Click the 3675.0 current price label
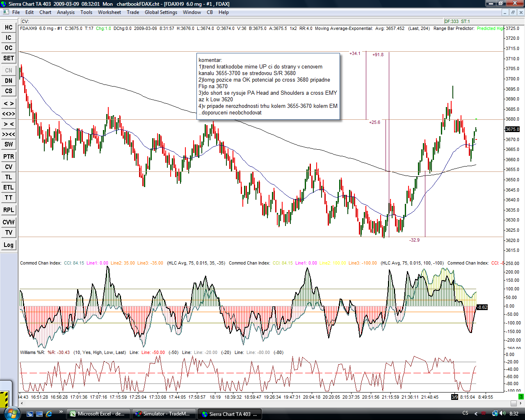The width and height of the screenshot is (525, 420). (512, 129)
